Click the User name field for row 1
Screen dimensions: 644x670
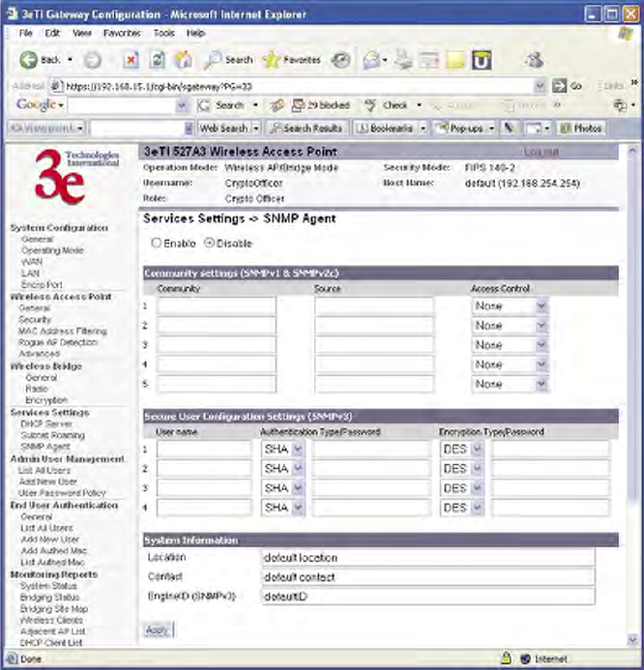pyautogui.click(x=204, y=450)
